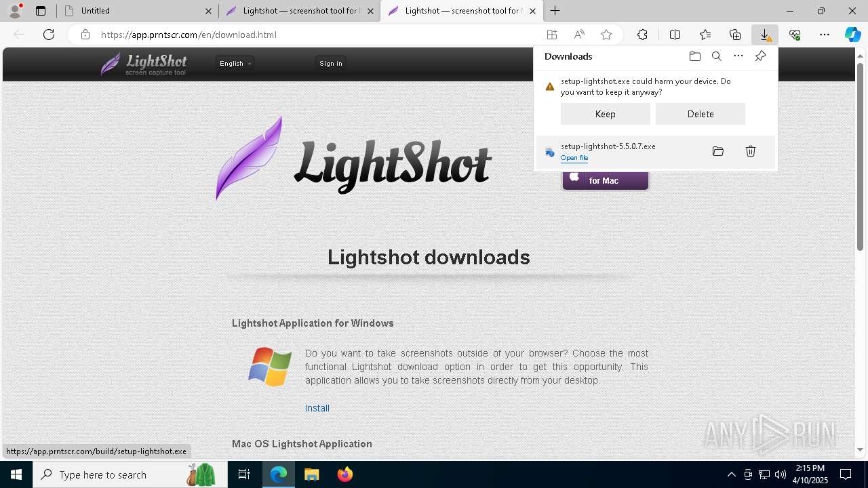Switch to the second Lightshot tab

(x=298, y=11)
